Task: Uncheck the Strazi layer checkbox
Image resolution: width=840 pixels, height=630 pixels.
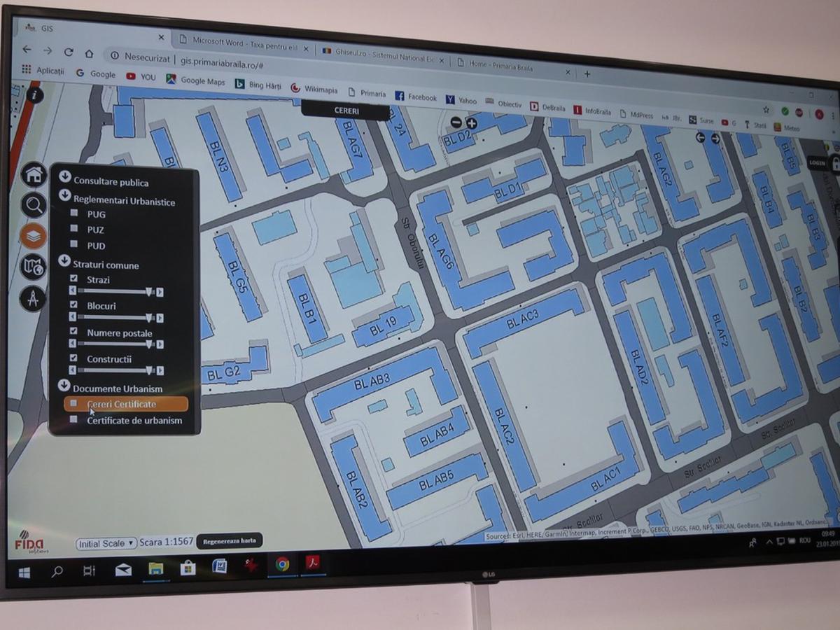Action: coord(73,279)
